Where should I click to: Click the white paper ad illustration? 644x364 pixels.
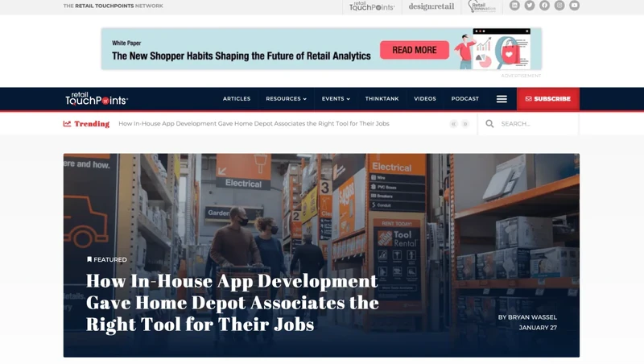tap(493, 48)
